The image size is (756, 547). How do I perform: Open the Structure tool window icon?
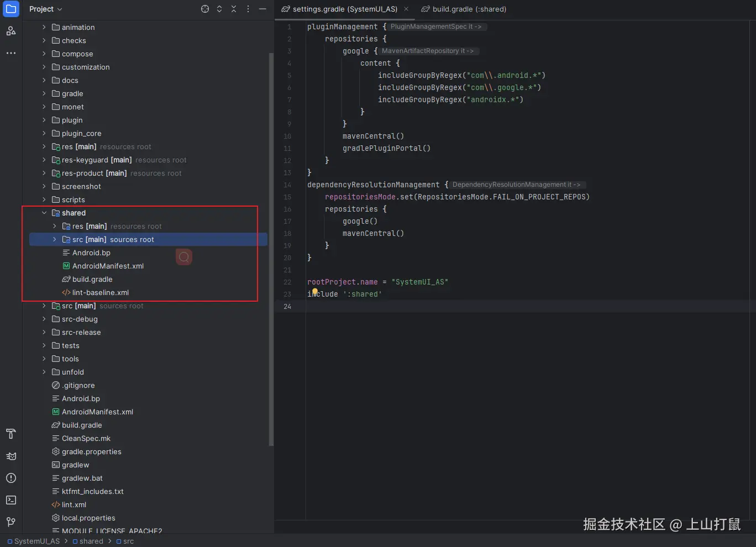point(11,31)
